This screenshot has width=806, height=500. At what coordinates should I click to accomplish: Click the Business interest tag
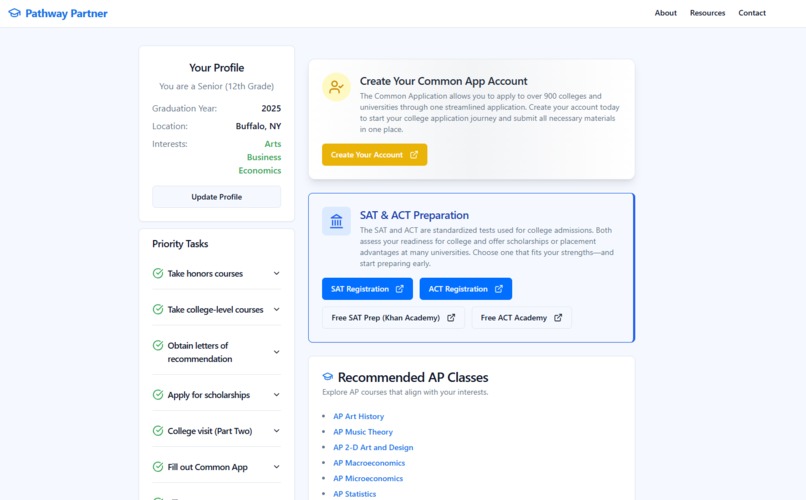[x=264, y=157]
